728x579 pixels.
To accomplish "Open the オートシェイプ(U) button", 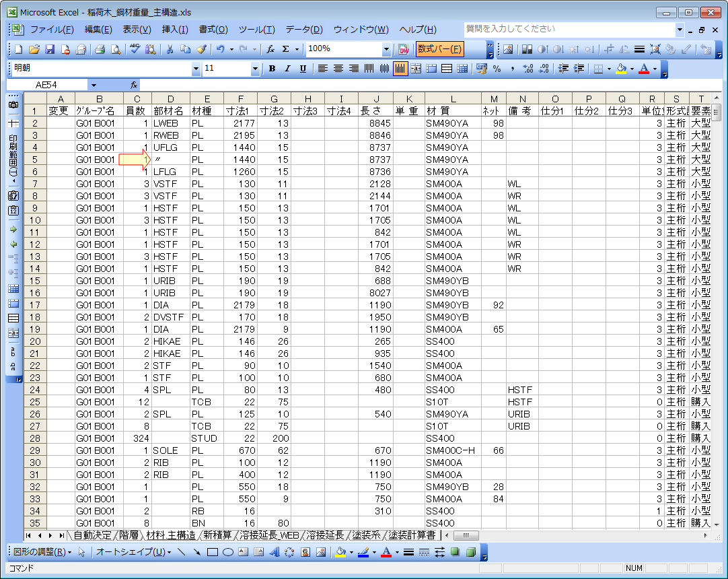I will 131,552.
